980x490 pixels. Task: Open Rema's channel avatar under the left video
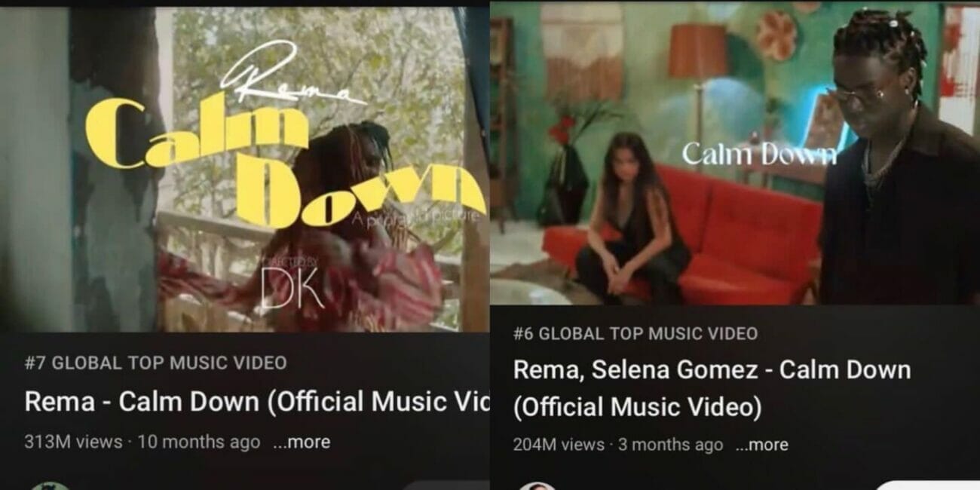click(51, 485)
